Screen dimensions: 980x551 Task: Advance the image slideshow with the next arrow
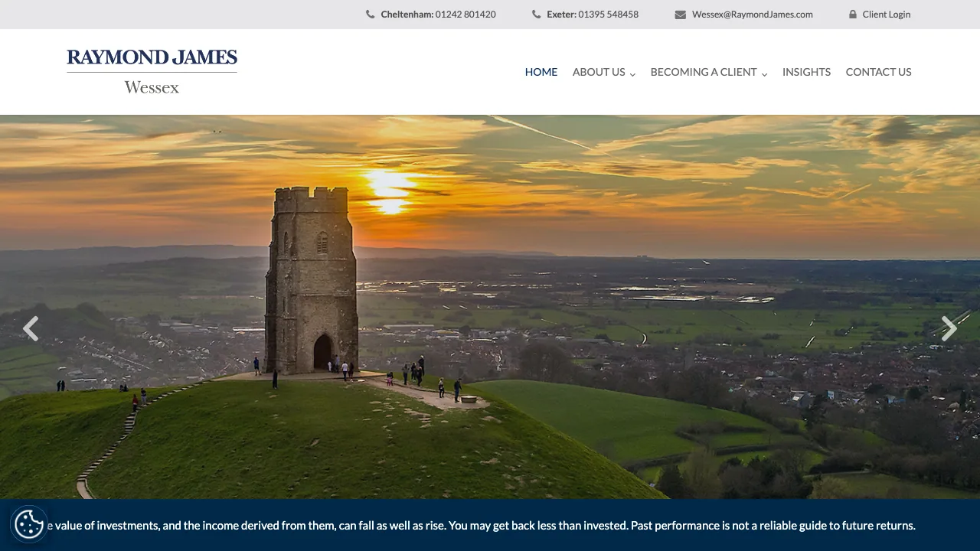click(949, 328)
